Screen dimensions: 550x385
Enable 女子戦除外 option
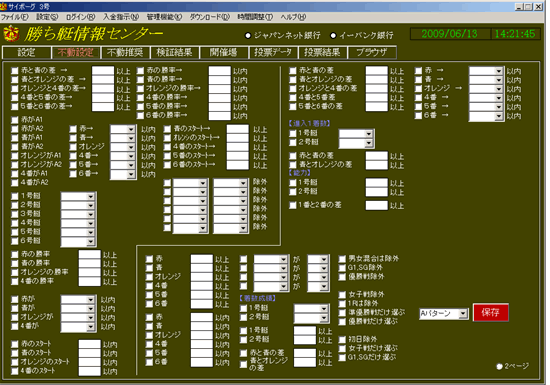(342, 295)
